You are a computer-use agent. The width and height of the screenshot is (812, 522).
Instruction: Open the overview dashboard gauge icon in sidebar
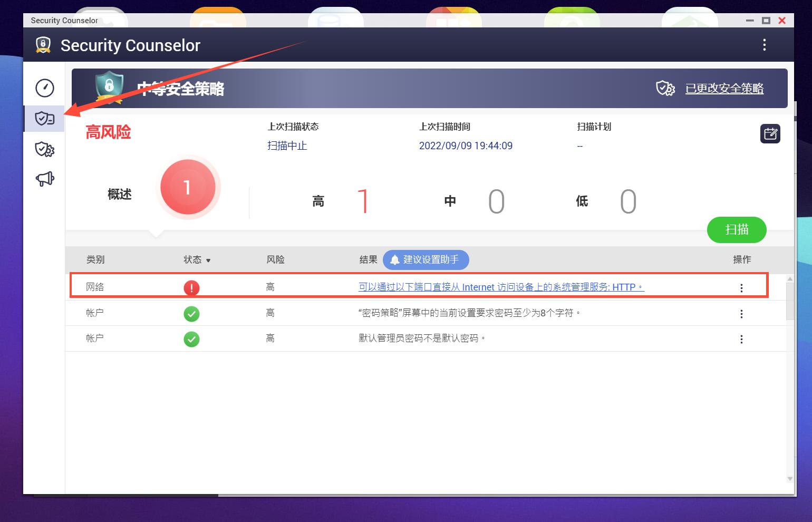[44, 89]
